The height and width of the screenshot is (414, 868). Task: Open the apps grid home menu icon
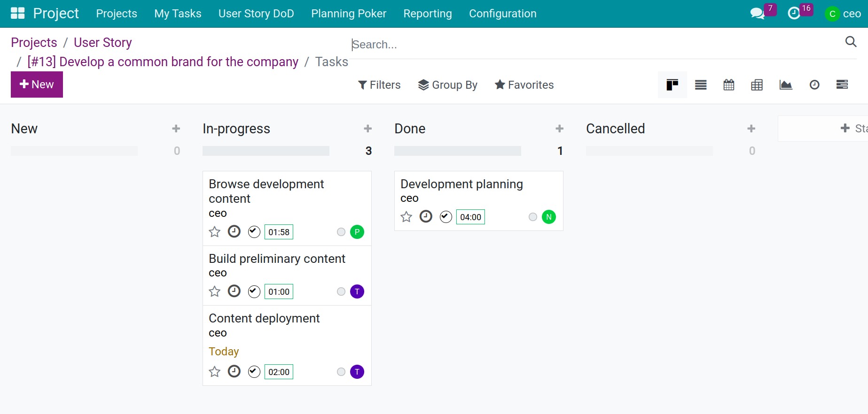tap(17, 13)
